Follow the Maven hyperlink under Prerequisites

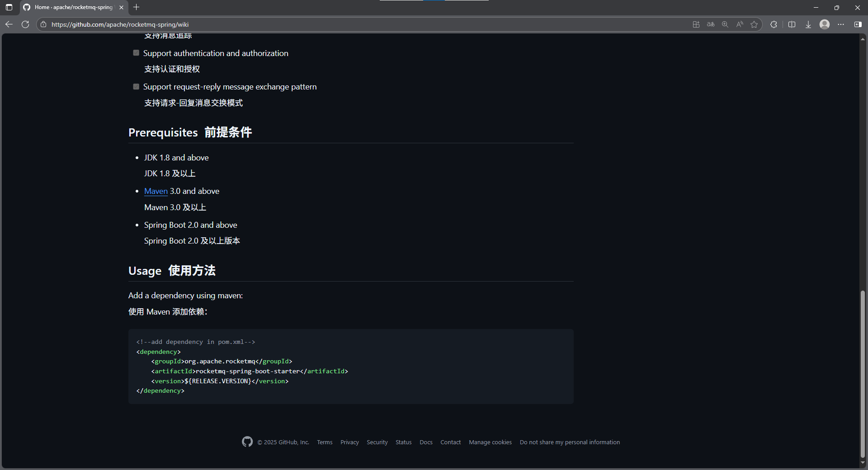coord(156,191)
